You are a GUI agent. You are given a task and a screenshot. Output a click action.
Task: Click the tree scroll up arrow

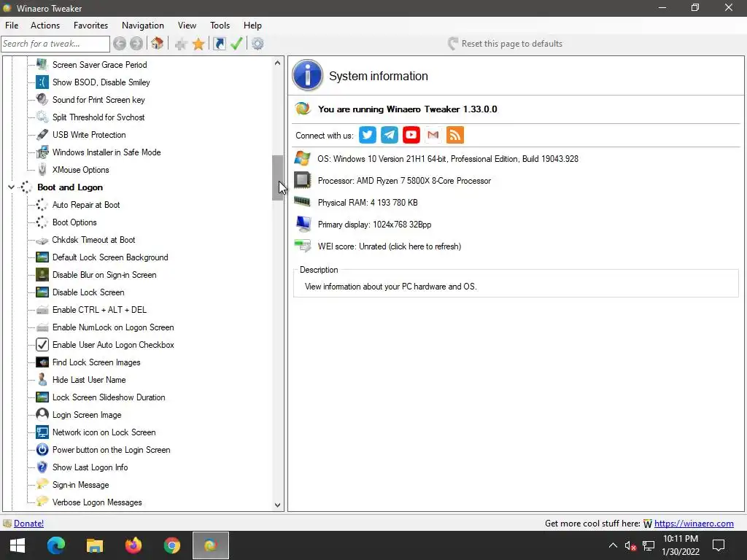pyautogui.click(x=278, y=63)
